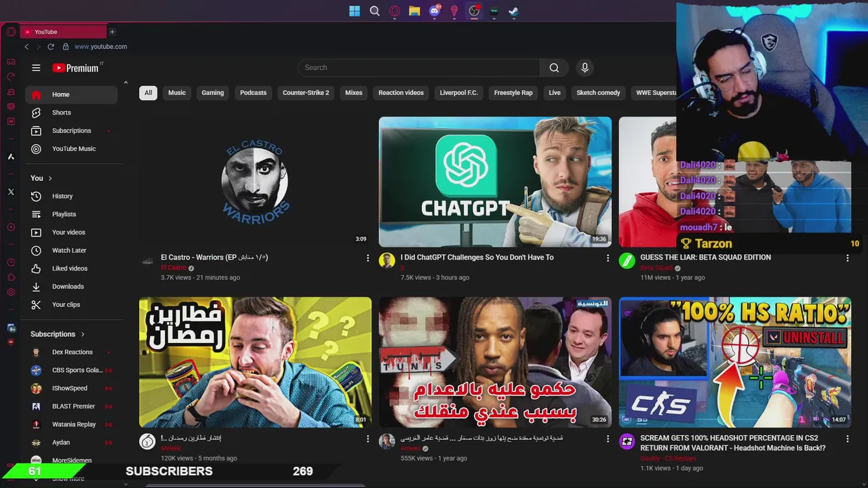Select the Freestyle Rap chip
868x488 pixels.
[x=513, y=93]
